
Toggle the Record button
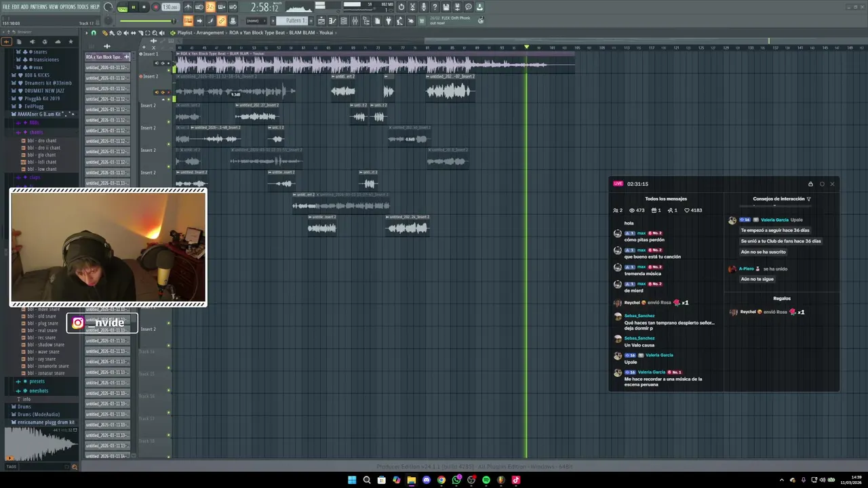(x=155, y=7)
